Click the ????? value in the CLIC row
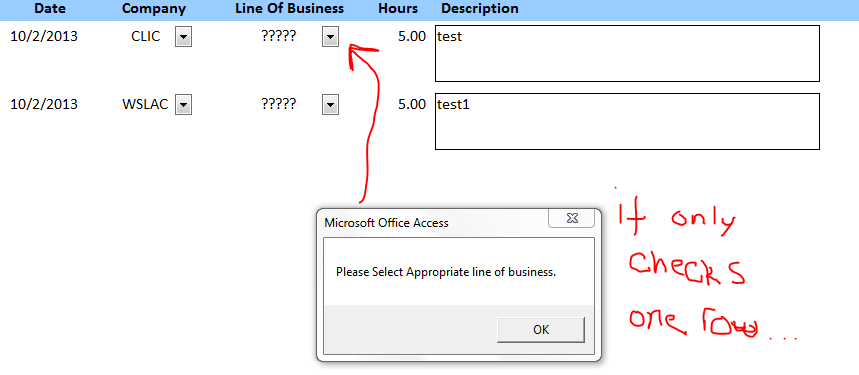859x375 pixels. point(279,37)
